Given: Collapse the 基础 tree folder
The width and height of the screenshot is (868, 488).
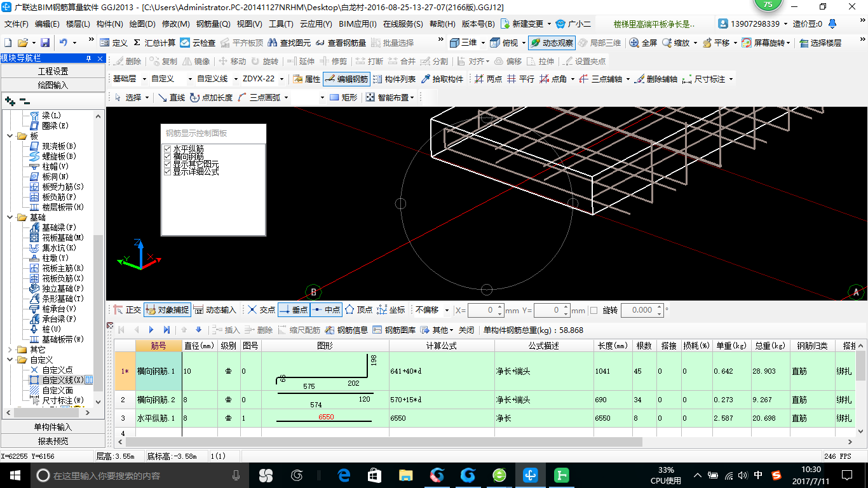Looking at the screenshot, I should click(10, 217).
